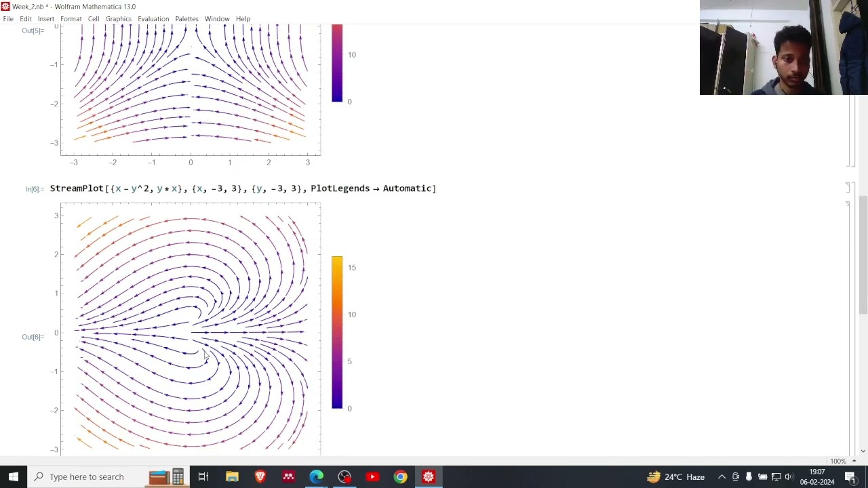Screen dimensions: 868x488
Task: Launch Brave browser from the taskbar
Action: (x=260, y=476)
